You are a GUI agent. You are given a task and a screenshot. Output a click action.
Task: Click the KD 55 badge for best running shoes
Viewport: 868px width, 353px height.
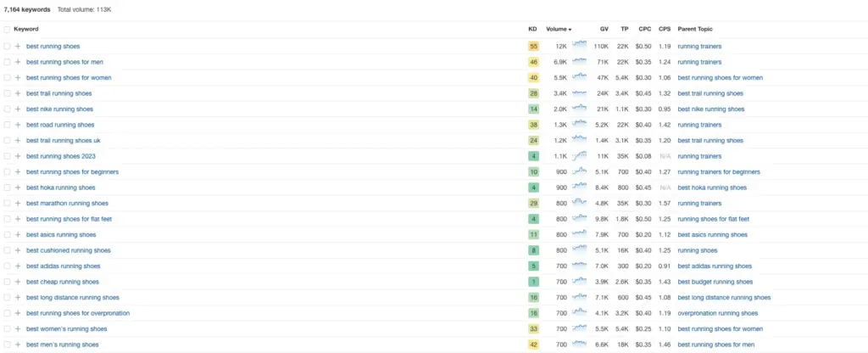click(533, 46)
